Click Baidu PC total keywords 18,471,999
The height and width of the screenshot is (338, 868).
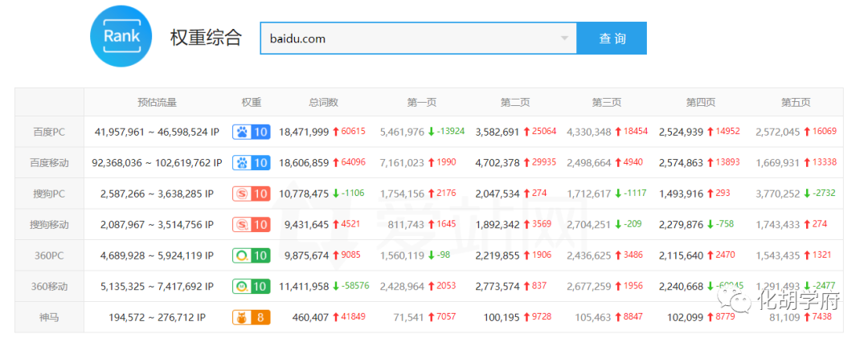[x=304, y=132]
